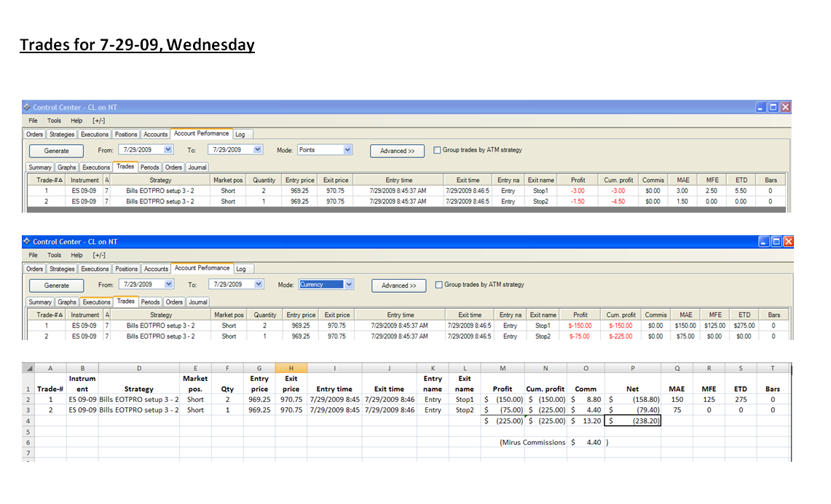Open the To date dropdown in lower window
The width and height of the screenshot is (831, 504).
coord(258,284)
